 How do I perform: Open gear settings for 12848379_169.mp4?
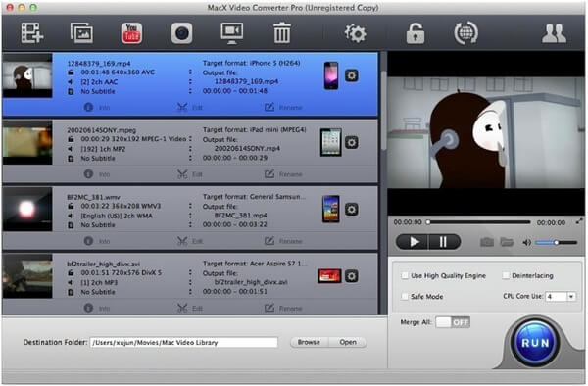point(352,76)
